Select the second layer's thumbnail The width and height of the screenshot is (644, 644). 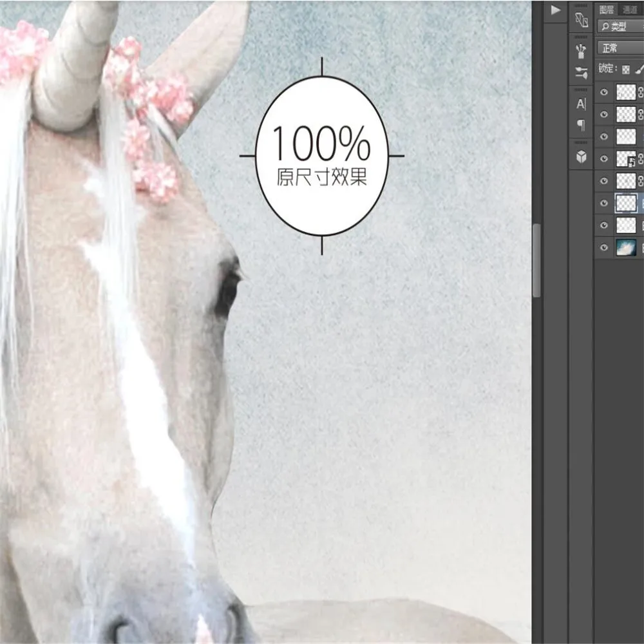[x=626, y=114]
